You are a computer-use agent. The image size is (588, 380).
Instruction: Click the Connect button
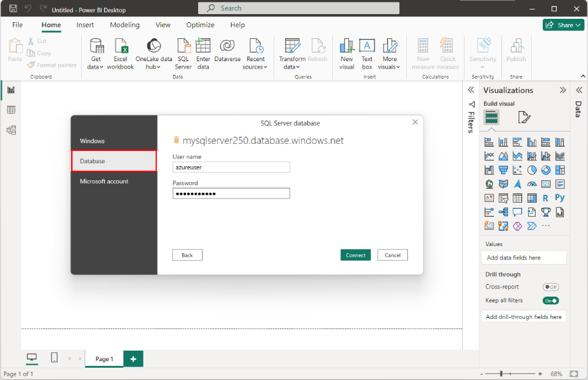(x=356, y=255)
